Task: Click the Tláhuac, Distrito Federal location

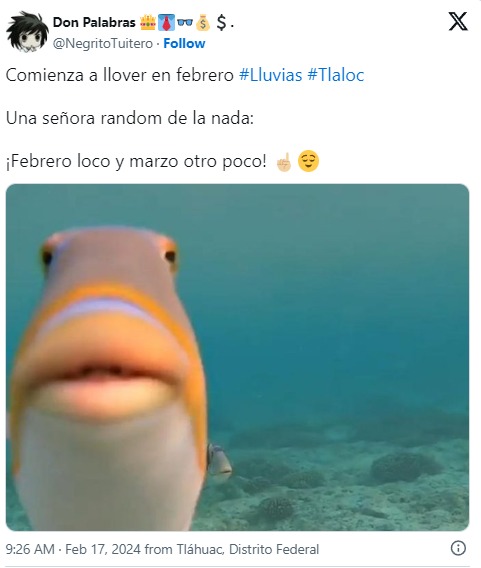Action: pyautogui.click(x=248, y=549)
